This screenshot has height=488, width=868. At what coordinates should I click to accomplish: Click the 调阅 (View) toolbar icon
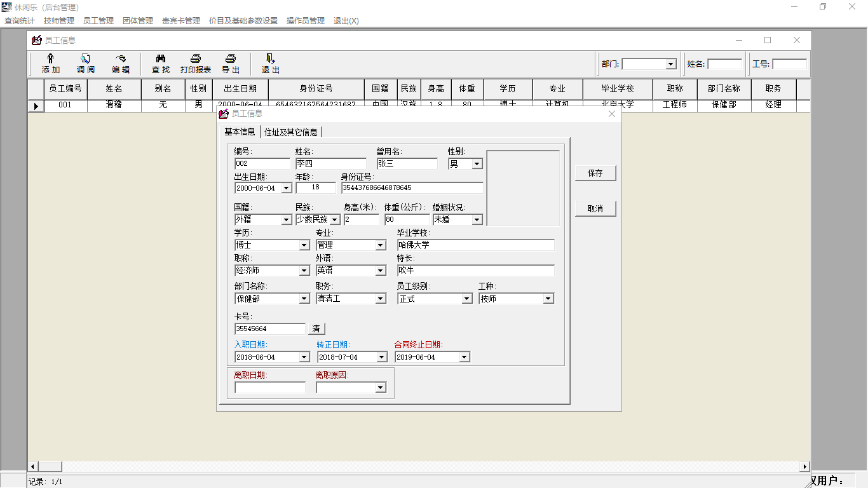pyautogui.click(x=86, y=58)
